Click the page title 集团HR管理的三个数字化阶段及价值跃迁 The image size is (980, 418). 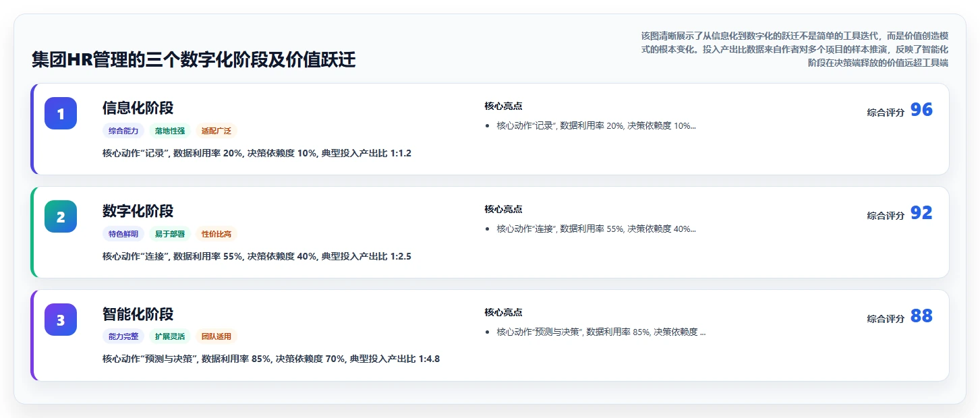pos(194,60)
